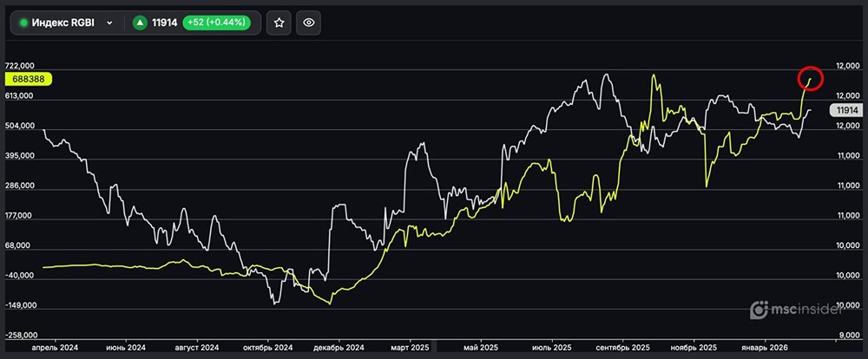Viewport: 868px width, 359px height.
Task: Click the апрель 2024 date on timeline
Action: point(55,347)
